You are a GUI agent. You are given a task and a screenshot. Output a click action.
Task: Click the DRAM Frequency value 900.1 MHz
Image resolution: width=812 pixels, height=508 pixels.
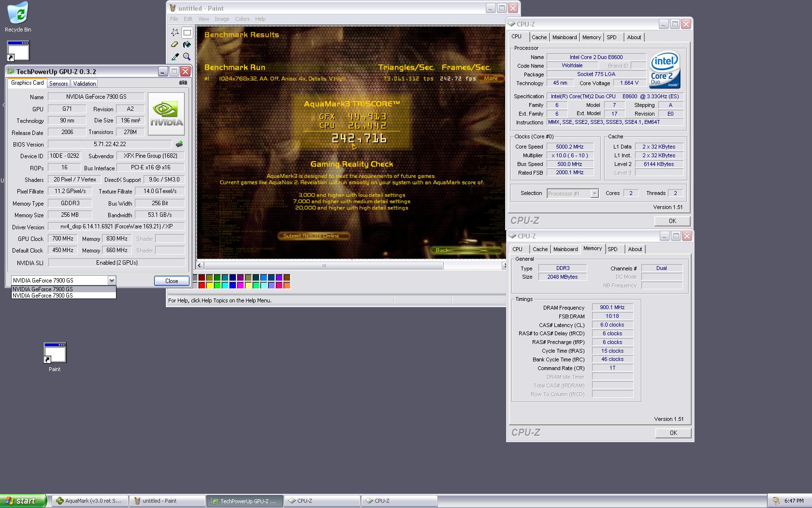tap(612, 307)
